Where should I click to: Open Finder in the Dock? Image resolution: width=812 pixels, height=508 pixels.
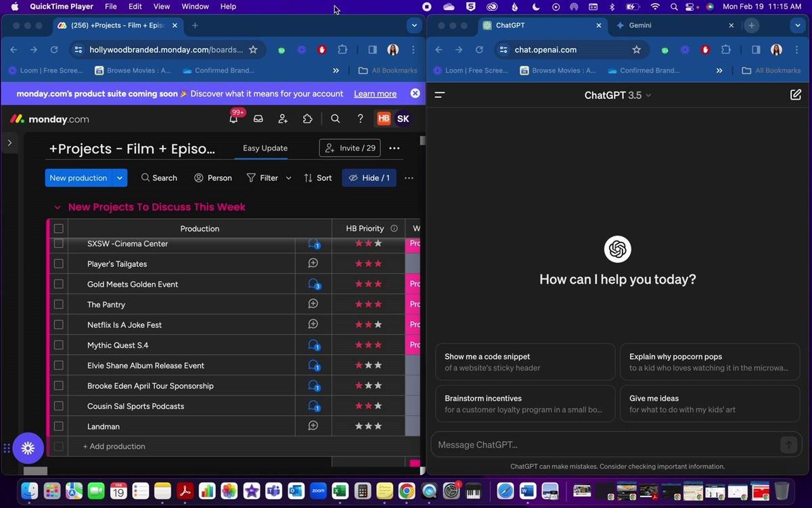click(30, 490)
